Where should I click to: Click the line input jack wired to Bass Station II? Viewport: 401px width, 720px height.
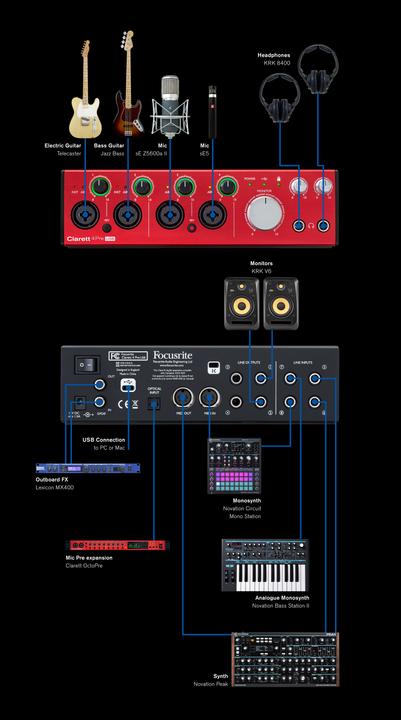tap(289, 378)
